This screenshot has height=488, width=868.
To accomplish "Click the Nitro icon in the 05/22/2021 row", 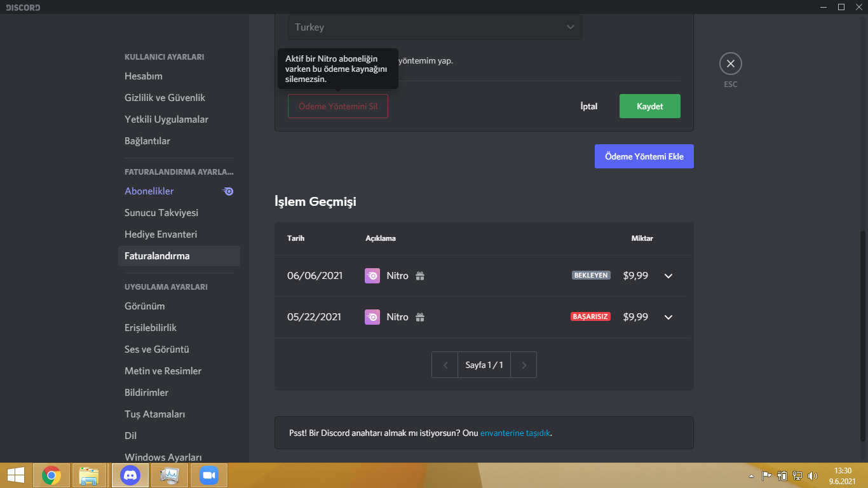I will click(x=372, y=317).
